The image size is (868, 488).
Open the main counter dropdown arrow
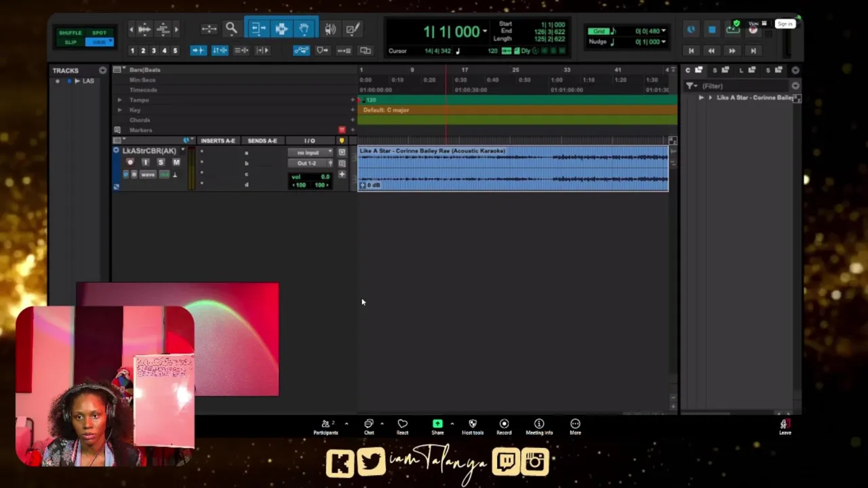point(484,31)
